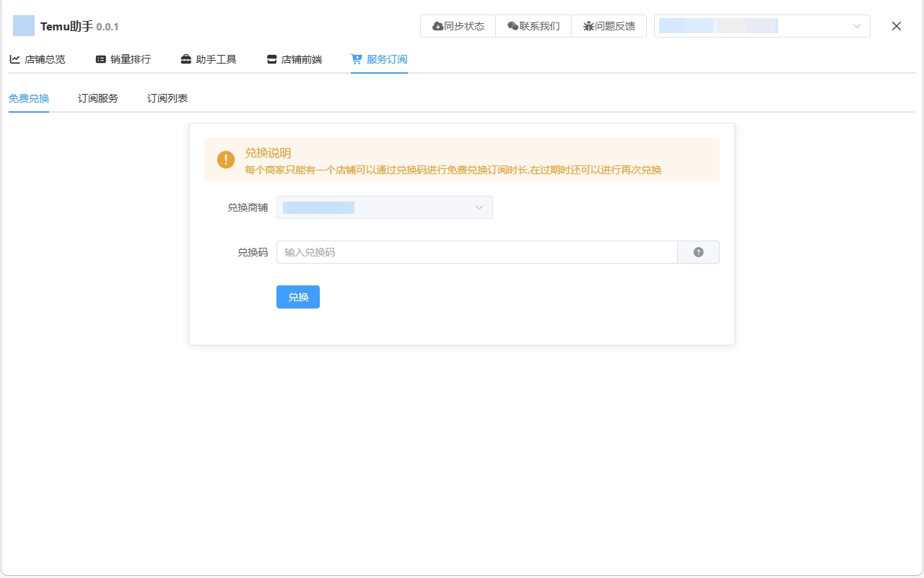Click the chevron on the header store dropdown
The height and width of the screenshot is (578, 924).
(858, 25)
